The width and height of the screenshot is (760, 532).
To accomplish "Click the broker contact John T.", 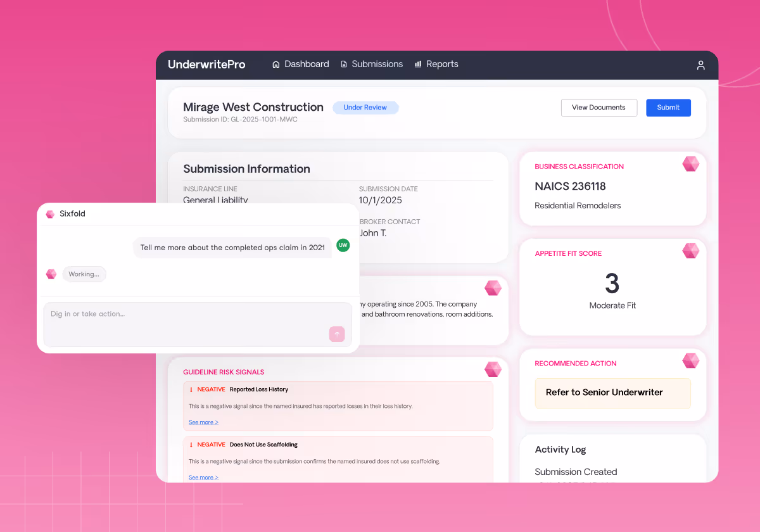I will (373, 233).
